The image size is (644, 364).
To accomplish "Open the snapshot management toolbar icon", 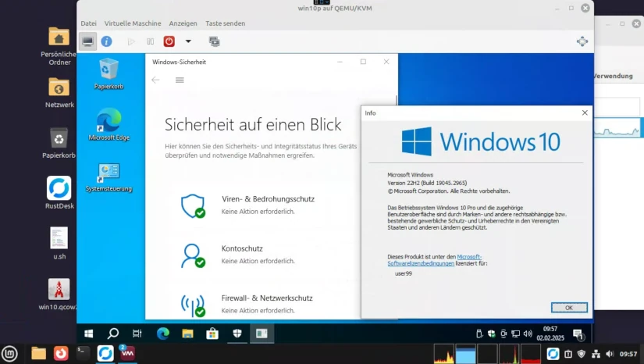I will coord(214,41).
